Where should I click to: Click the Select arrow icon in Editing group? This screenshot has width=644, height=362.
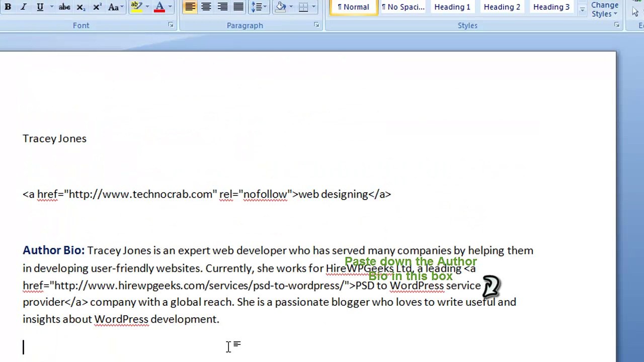[635, 11]
